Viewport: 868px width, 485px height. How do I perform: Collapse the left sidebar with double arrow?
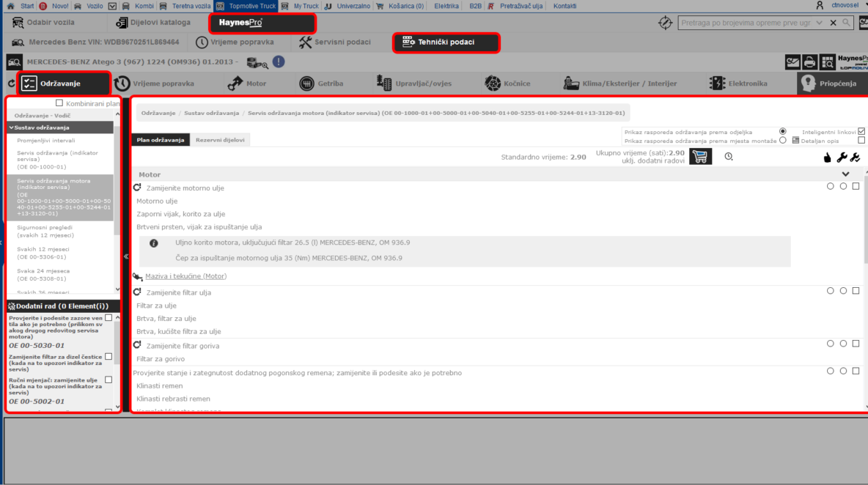[126, 256]
